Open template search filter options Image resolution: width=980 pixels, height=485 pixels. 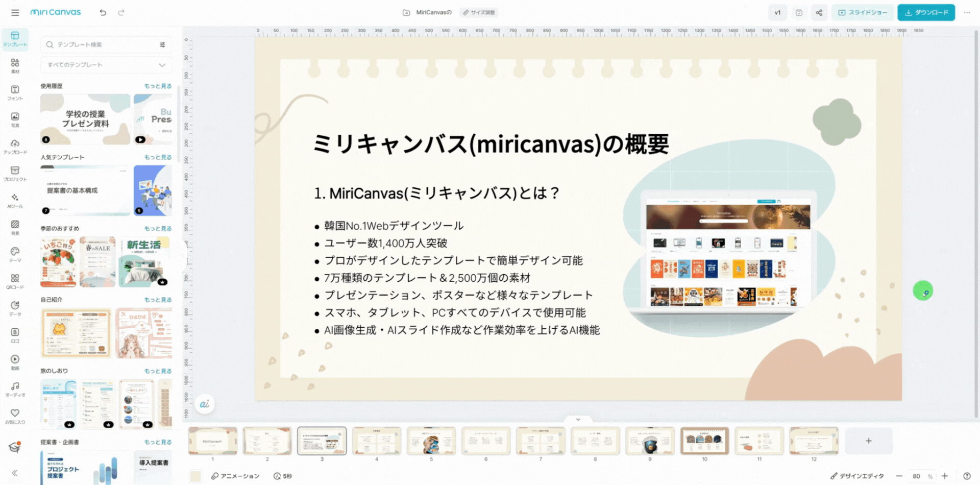(162, 45)
